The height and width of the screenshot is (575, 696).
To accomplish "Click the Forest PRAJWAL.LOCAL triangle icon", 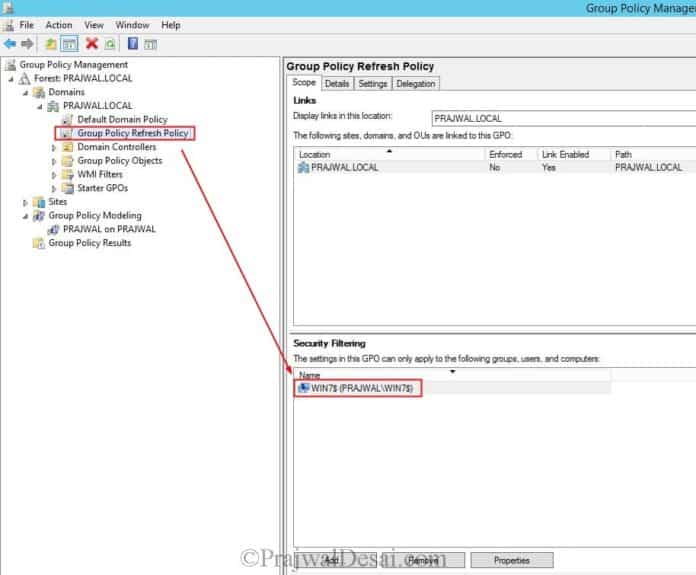I will click(x=24, y=79).
